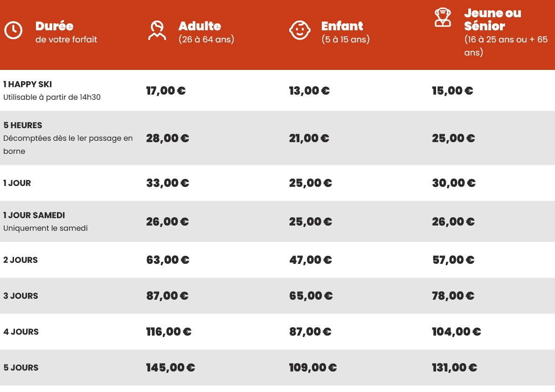Click adult price 145,00 € for 5 JOURS
This screenshot has height=392, width=555.
tap(170, 368)
